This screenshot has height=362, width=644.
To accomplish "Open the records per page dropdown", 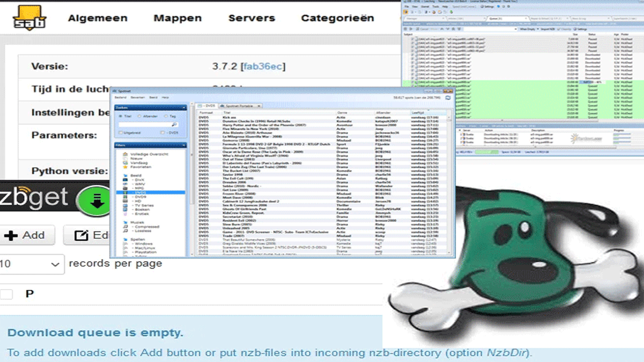I will [x=32, y=264].
